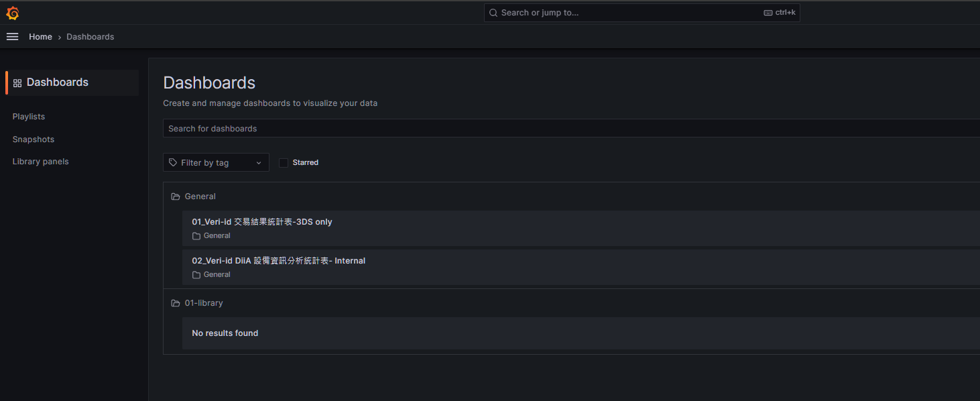Click the keyboard shortcut icon beside ctrl+k
Viewport: 980px width, 401px height.
768,13
